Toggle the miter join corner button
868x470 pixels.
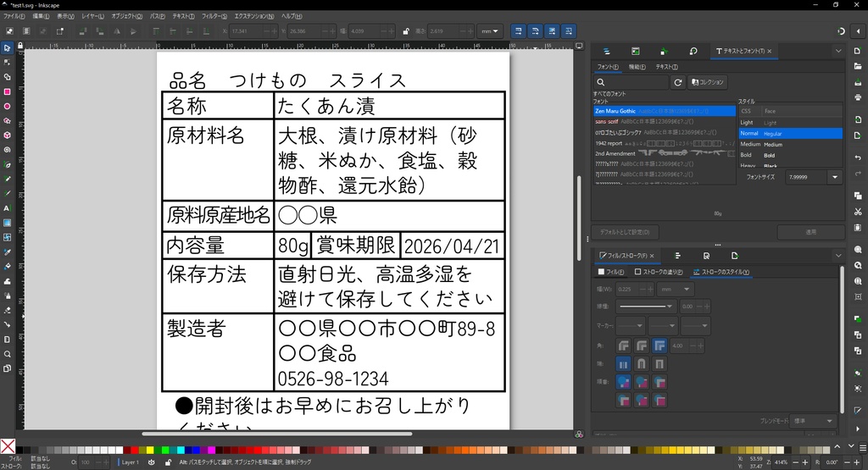tap(659, 346)
